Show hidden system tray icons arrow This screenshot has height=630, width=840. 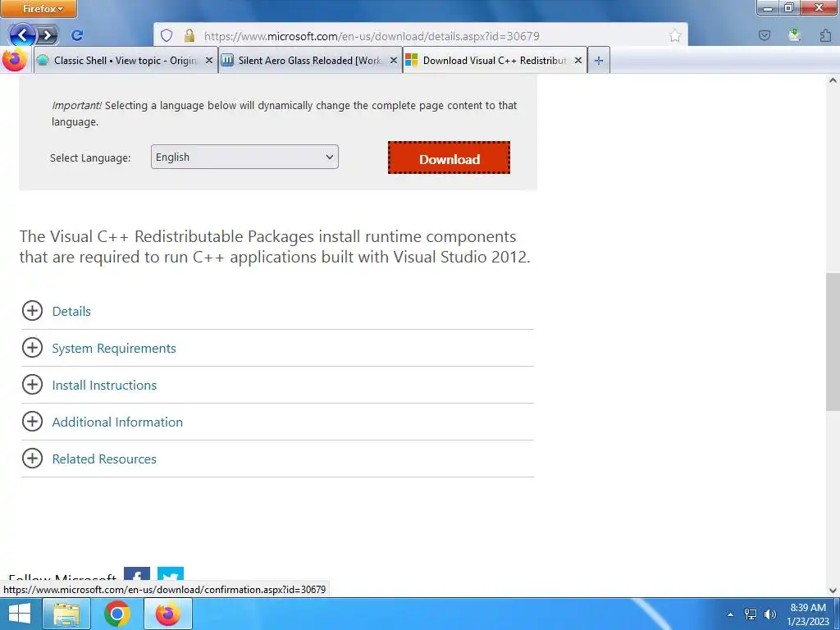[x=730, y=614]
